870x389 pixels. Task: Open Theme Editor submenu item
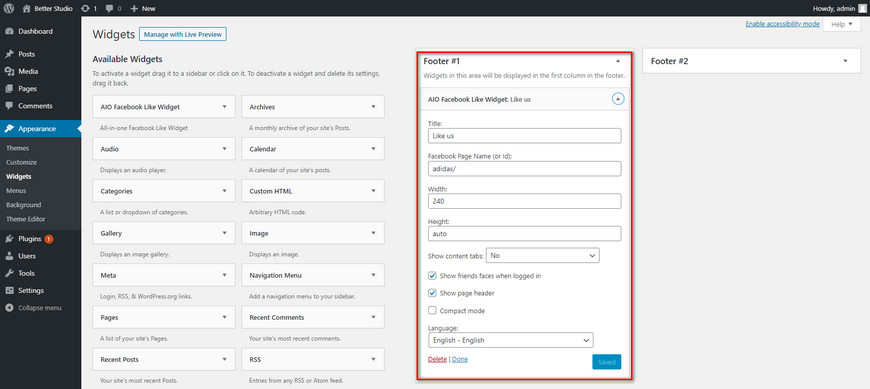click(x=26, y=219)
